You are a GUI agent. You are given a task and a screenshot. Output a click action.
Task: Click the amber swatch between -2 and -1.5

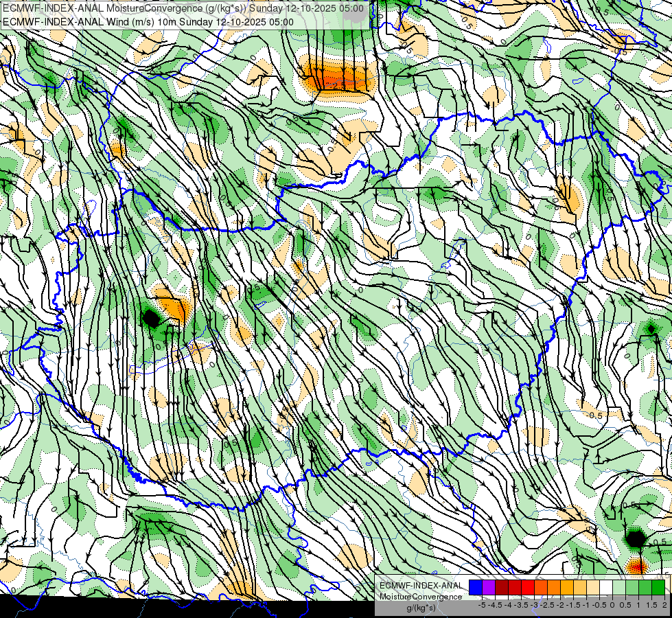(566, 588)
